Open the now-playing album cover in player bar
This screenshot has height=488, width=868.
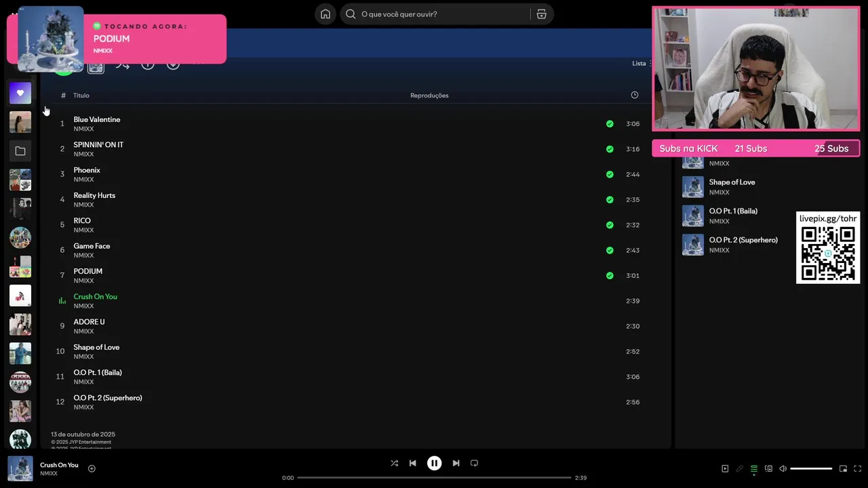[20, 468]
